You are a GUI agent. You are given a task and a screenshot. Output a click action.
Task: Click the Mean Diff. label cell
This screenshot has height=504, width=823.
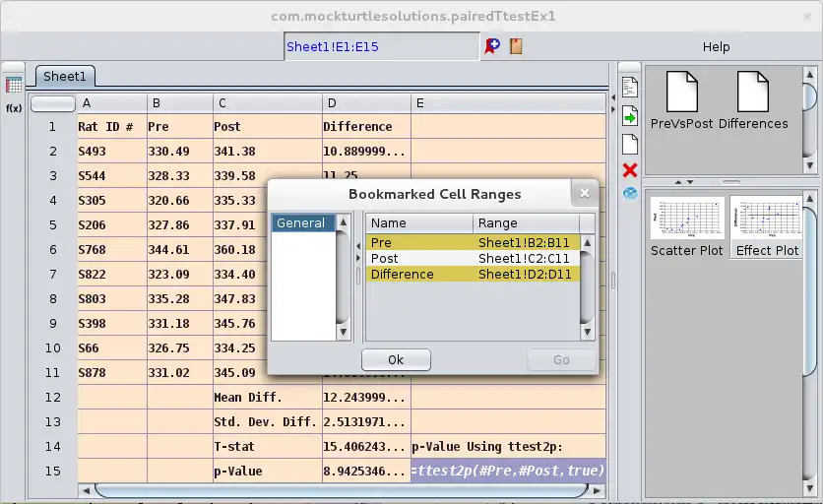tap(267, 398)
